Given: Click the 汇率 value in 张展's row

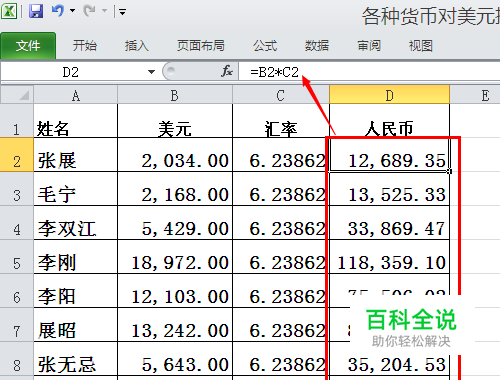Looking at the screenshot, I should pos(281,155).
